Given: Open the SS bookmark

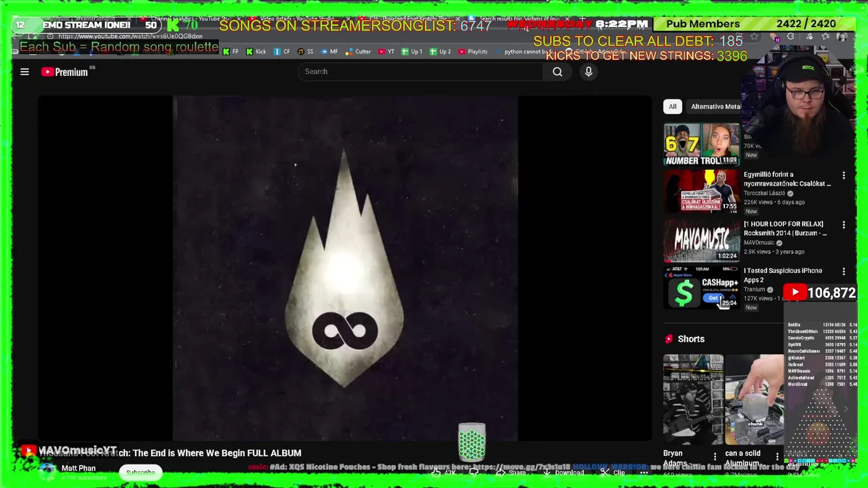Looking at the screenshot, I should click(x=305, y=52).
